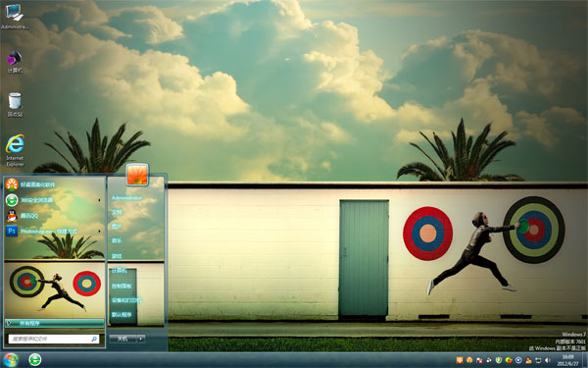The image size is (588, 368).
Task: Click the magnifier icon in the start search box
Action: tap(94, 339)
